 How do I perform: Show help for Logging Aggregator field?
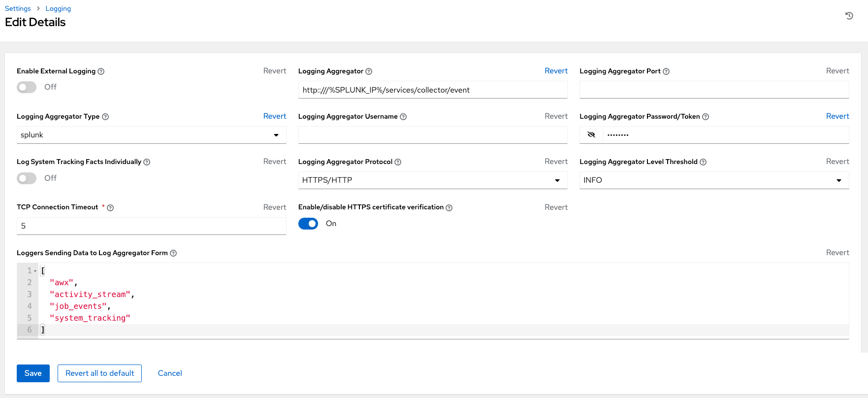[369, 71]
